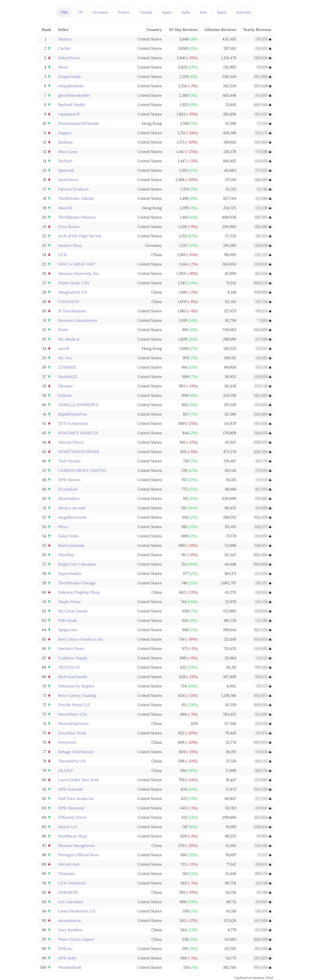This screenshot has width=309, height=980.
Task: Click the 30 Day Reviews column header
Action: (x=183, y=30)
